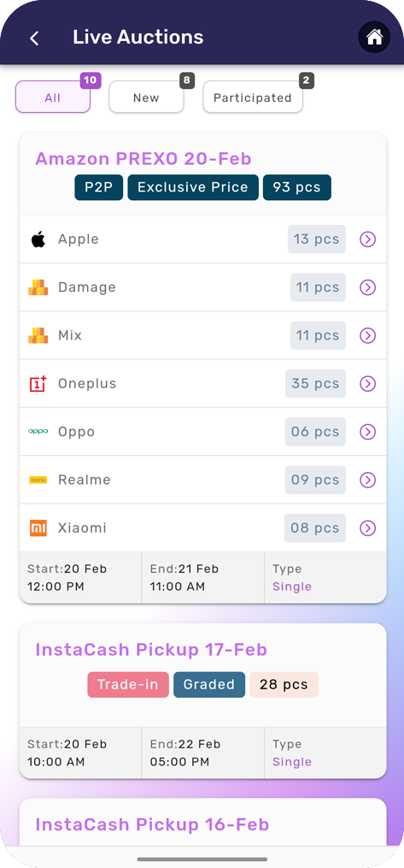Tap the Xiaomi Mi logo
Screen dimensions: 404x868
38,528
